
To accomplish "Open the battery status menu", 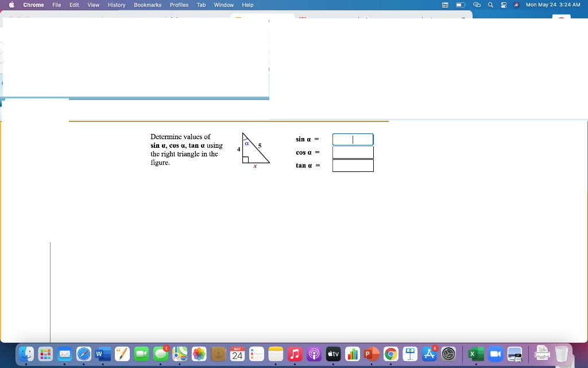I will pos(459,5).
